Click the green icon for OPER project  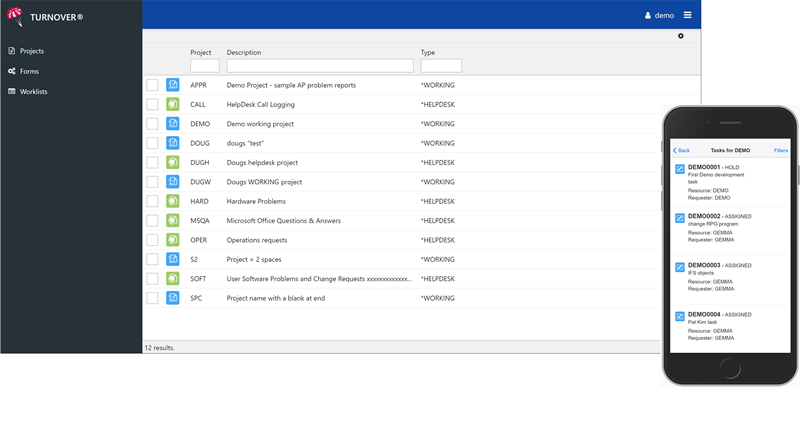pos(172,240)
